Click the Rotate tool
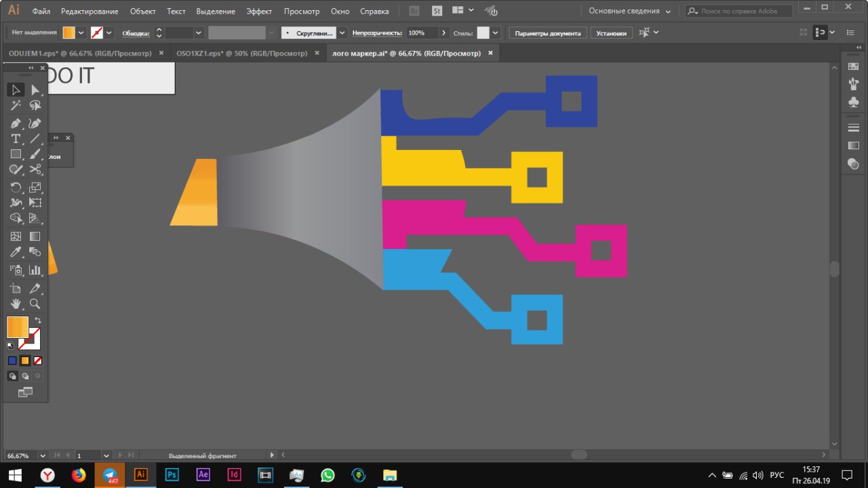The width and height of the screenshot is (868, 488). click(16, 187)
